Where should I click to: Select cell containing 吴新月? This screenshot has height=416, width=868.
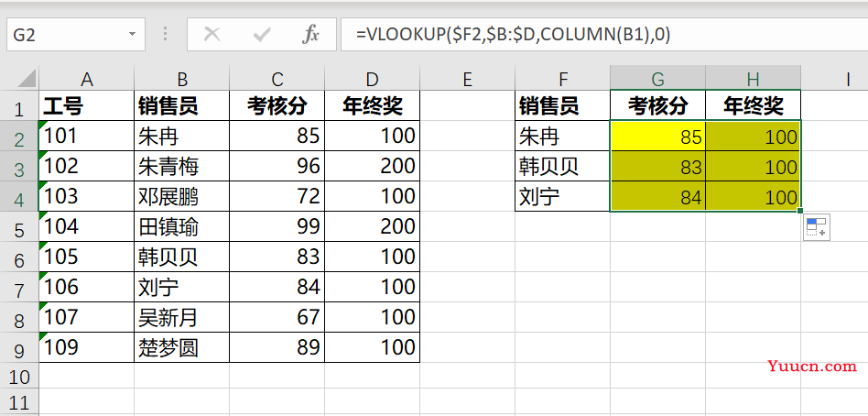pos(181,317)
